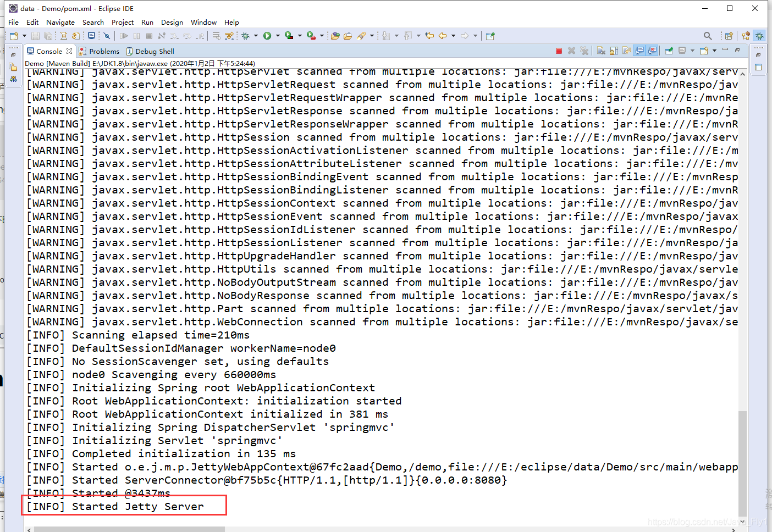Click the console horizontal scrollbar thumb
Image resolution: width=772 pixels, height=532 pixels.
[x=129, y=529]
